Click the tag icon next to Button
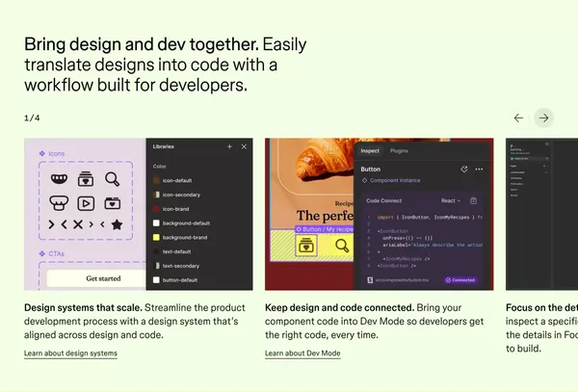 (464, 170)
